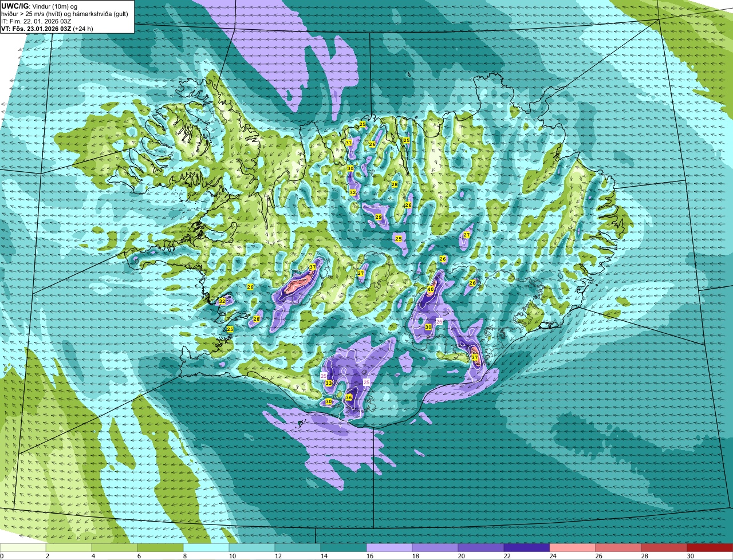Pick the 2–4 m/s light green legend swatch

pos(69,548)
